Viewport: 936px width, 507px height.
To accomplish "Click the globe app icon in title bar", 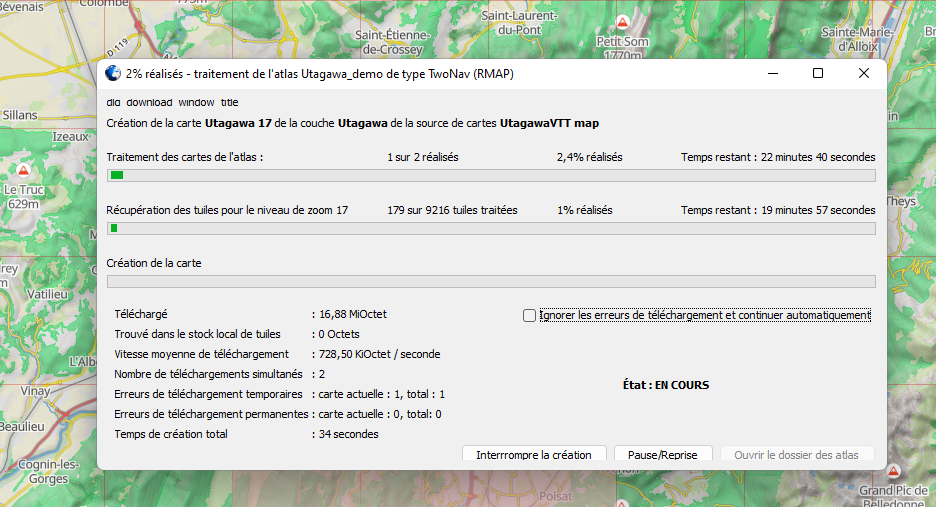I will 113,73.
